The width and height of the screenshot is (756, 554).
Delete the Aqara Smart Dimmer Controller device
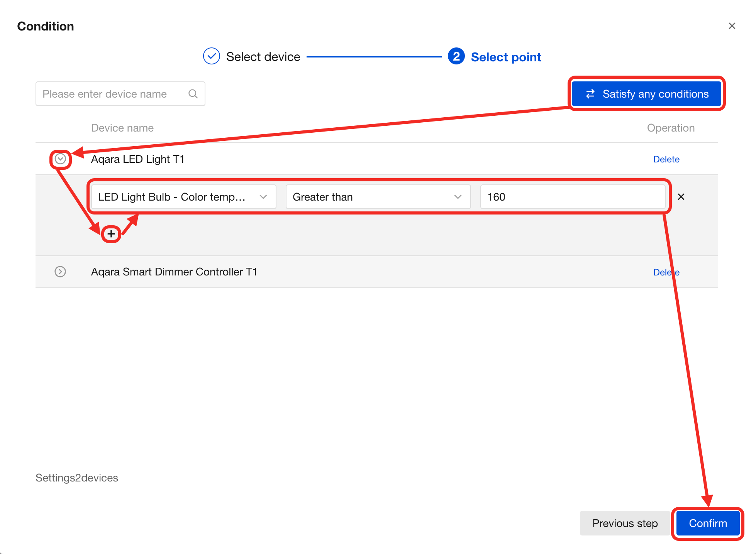[661, 272]
